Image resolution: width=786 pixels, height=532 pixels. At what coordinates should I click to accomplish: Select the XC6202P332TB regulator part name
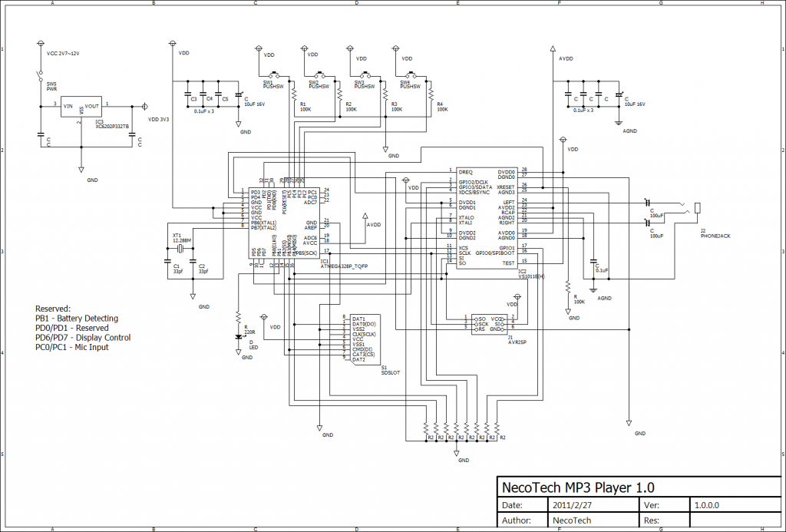112,127
